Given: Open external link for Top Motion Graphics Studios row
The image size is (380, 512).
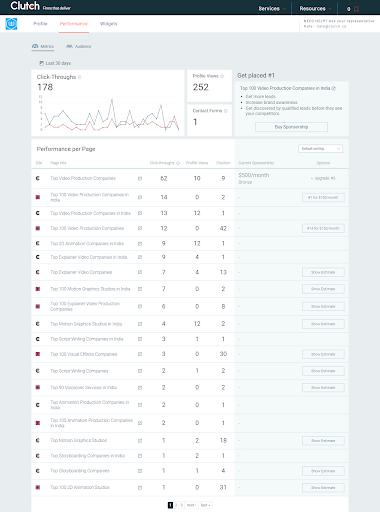Looking at the screenshot, I should point(140,441).
